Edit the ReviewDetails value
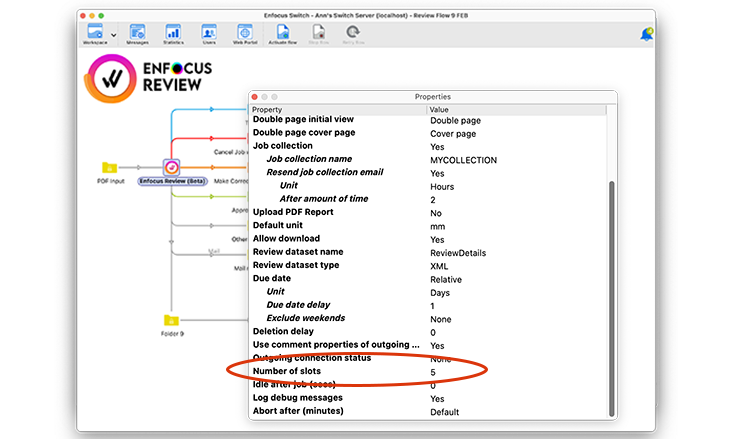This screenshot has height=439, width=735. (458, 253)
